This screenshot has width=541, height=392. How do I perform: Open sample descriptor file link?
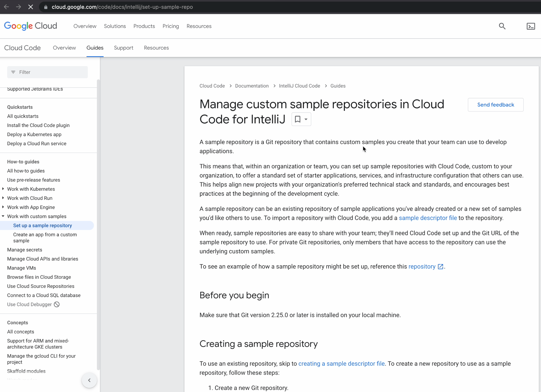pos(428,218)
